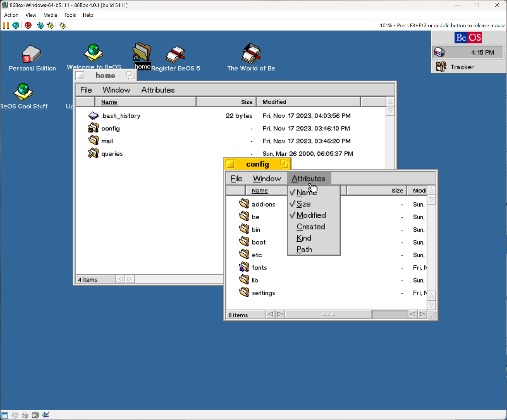This screenshot has width=507, height=420.
Task: Open the Welcome to BeOS desktop icon
Action: click(93, 53)
